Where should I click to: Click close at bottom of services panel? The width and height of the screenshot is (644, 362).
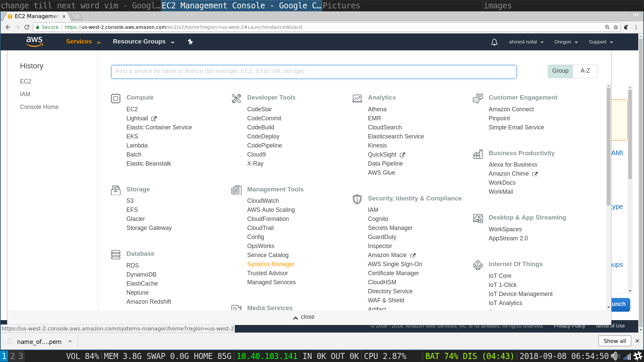(304, 317)
